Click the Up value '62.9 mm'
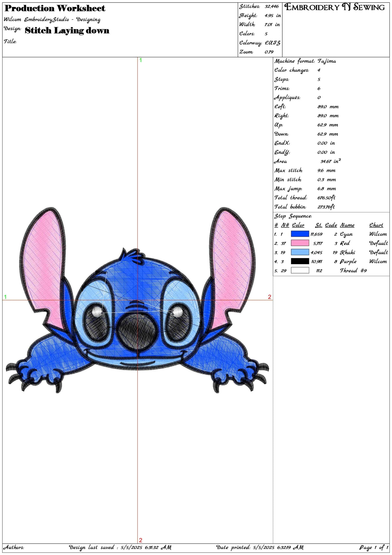This screenshot has width=392, height=555. tap(328, 125)
